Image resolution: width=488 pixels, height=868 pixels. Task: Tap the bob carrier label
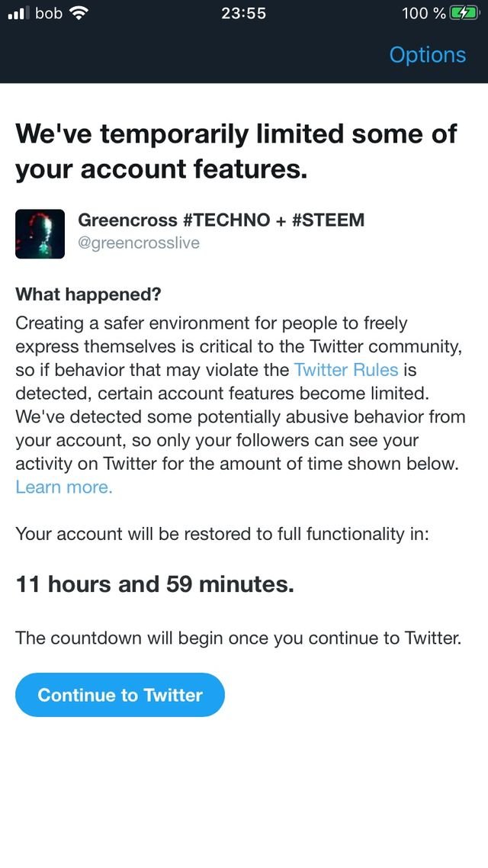pyautogui.click(x=49, y=13)
